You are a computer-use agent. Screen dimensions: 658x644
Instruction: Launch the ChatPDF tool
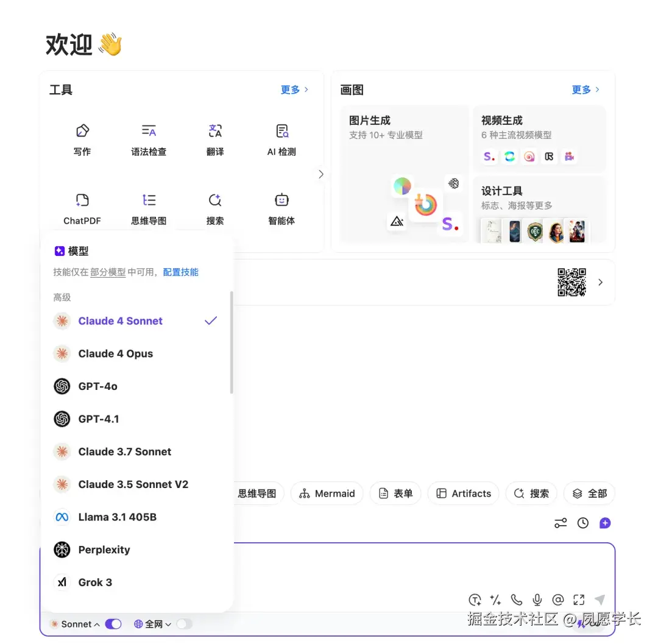82,208
